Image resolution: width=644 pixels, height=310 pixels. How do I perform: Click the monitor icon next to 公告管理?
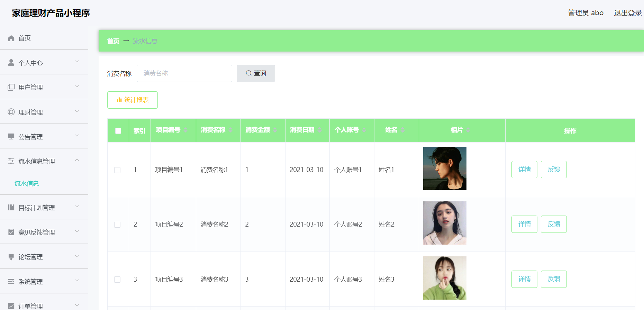[11, 137]
